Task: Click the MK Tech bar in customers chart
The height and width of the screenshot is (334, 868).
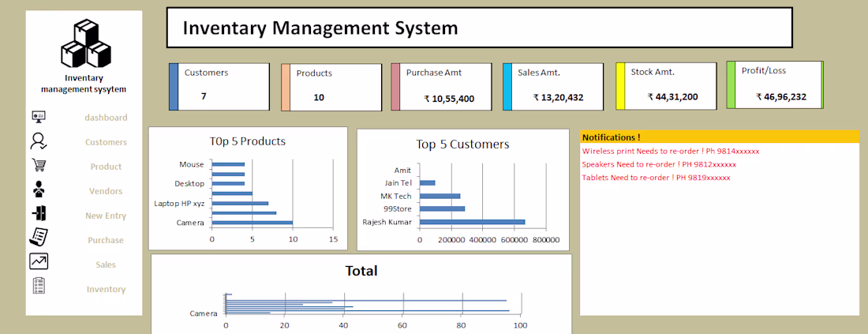Action: (x=440, y=196)
